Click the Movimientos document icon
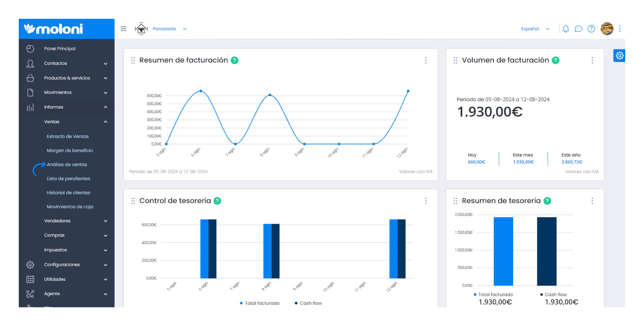Viewport: 644px width, 326px height. pos(30,93)
